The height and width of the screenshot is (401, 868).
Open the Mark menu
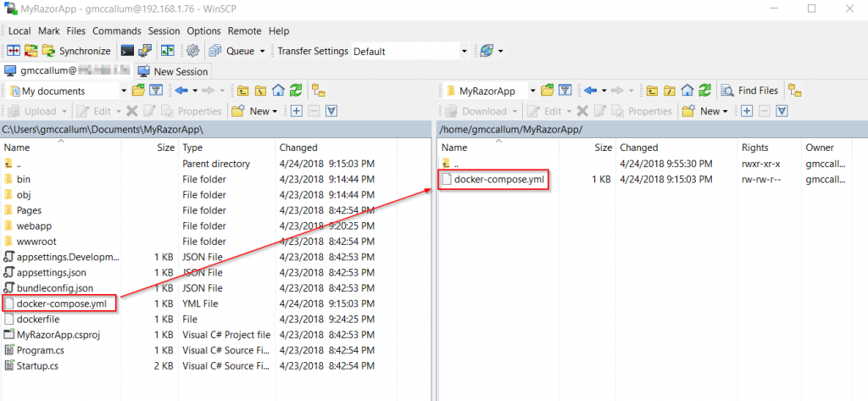click(49, 31)
